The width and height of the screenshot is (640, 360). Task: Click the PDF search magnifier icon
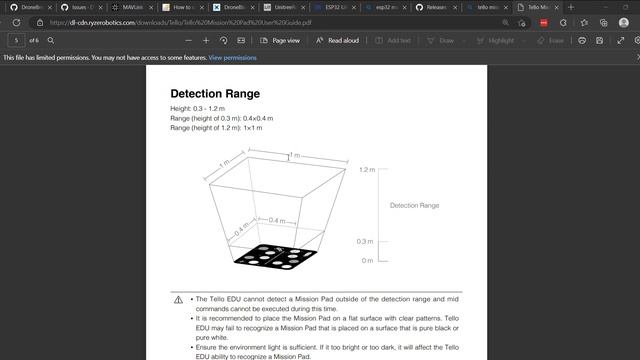51,40
